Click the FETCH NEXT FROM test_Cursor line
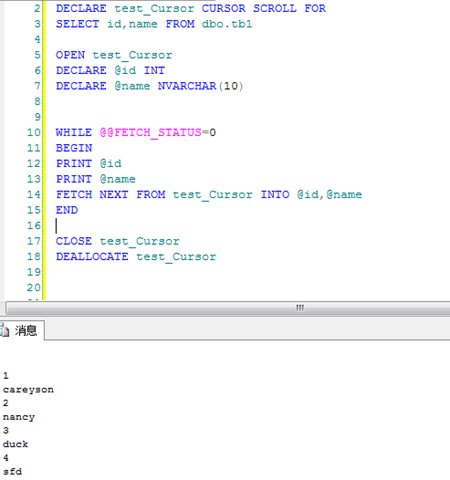This screenshot has width=450, height=480. [209, 194]
